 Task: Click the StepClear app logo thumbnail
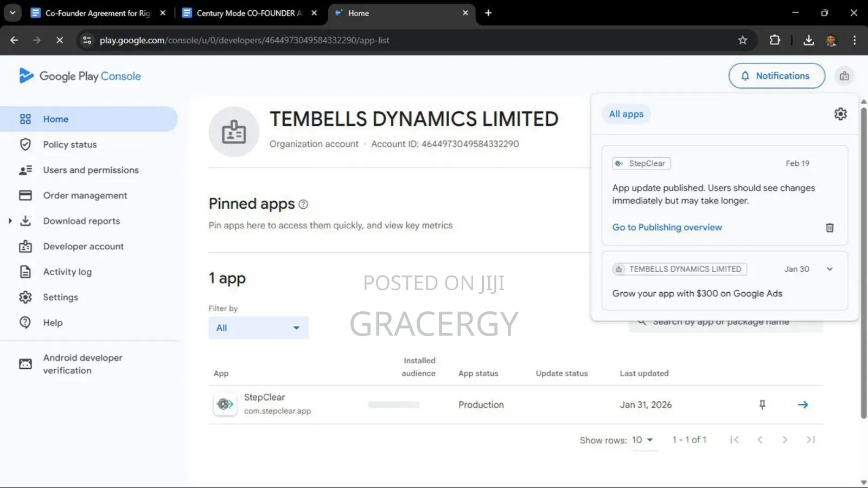225,404
